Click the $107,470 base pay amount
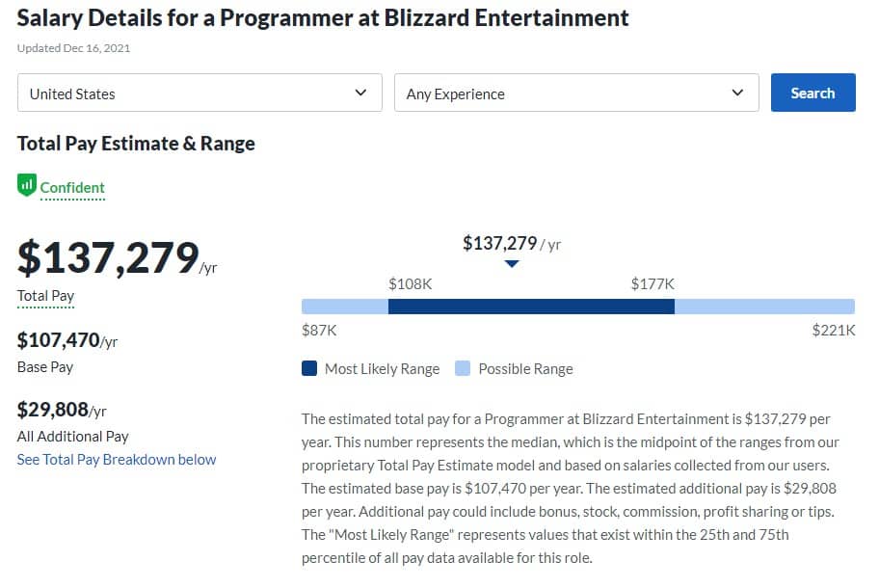The width and height of the screenshot is (879, 588). 58,340
